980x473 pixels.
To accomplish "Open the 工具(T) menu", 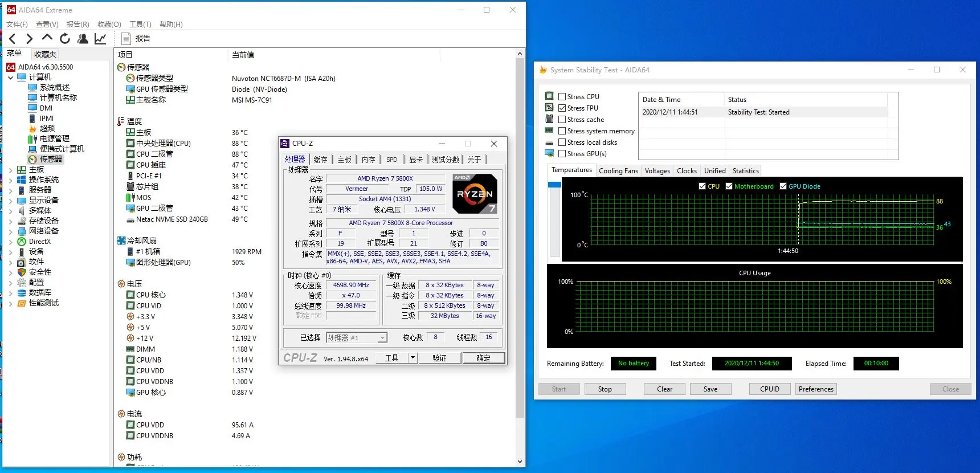I will point(140,24).
